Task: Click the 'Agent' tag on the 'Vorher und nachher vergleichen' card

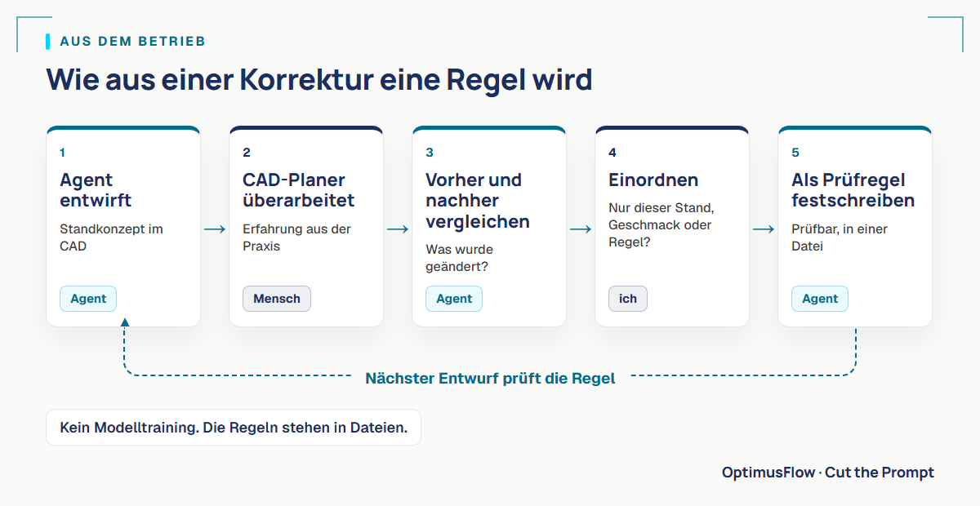Action: tap(454, 299)
